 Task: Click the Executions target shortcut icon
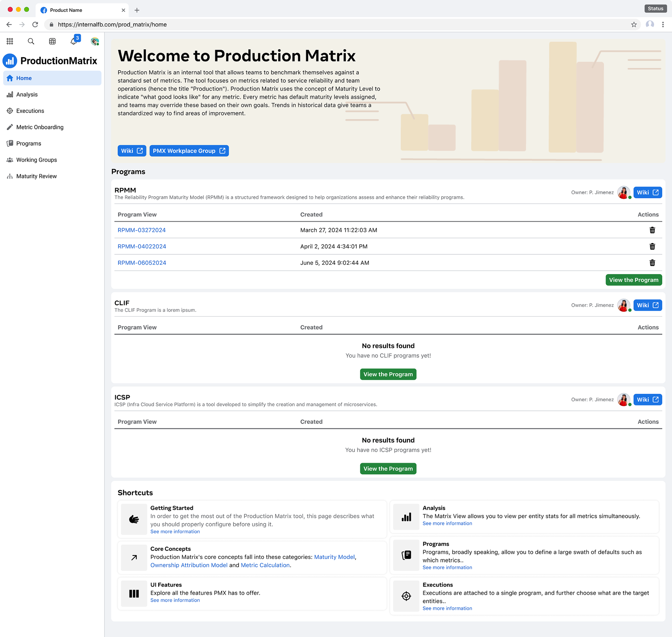pos(406,596)
